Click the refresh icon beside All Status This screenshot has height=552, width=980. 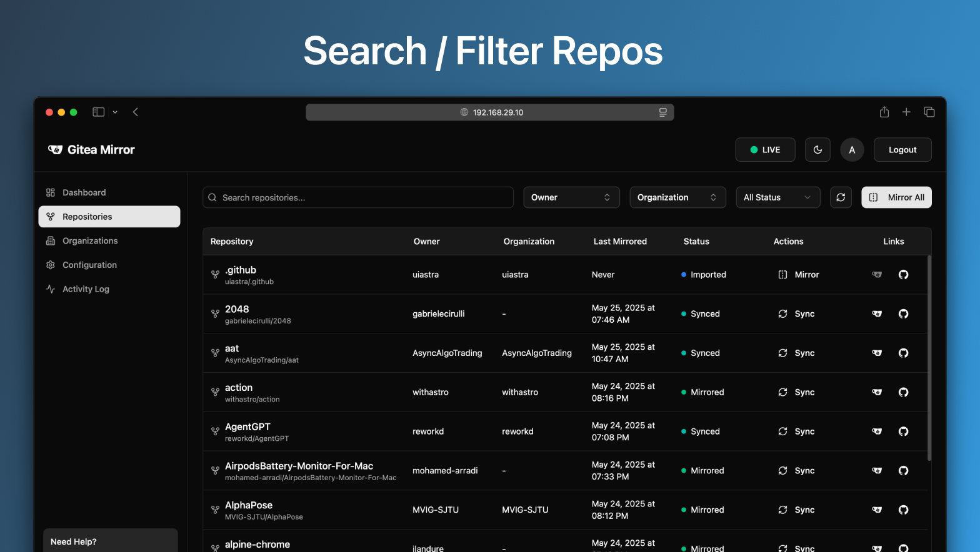pyautogui.click(x=841, y=197)
